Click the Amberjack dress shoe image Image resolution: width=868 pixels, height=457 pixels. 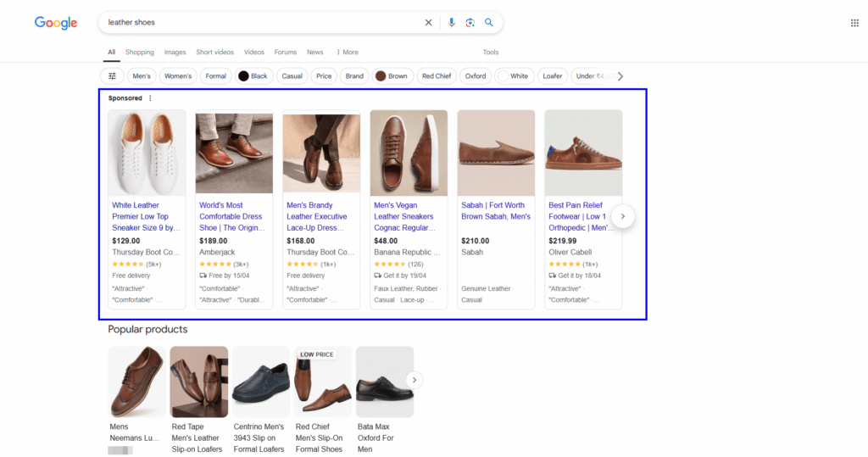coord(234,153)
